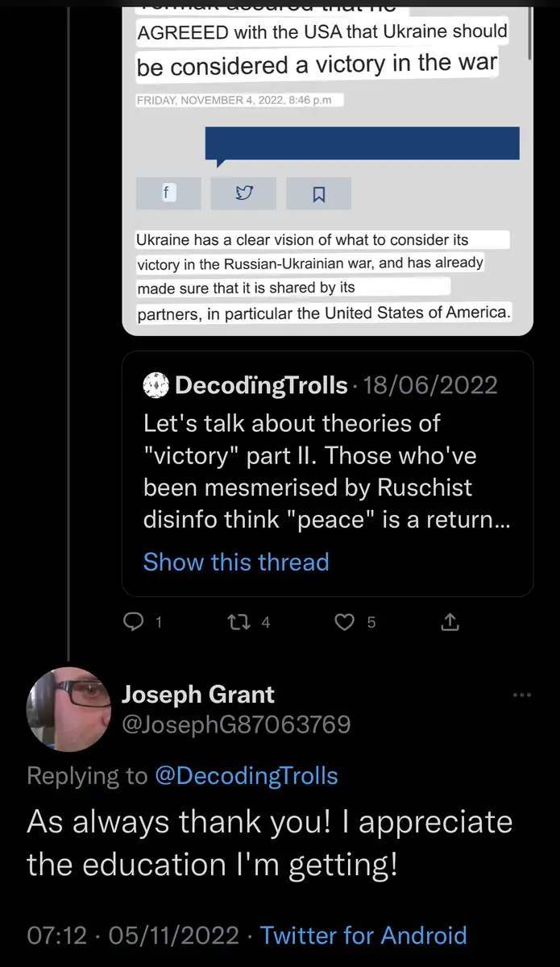Open Joseph Grant display name

(197, 695)
